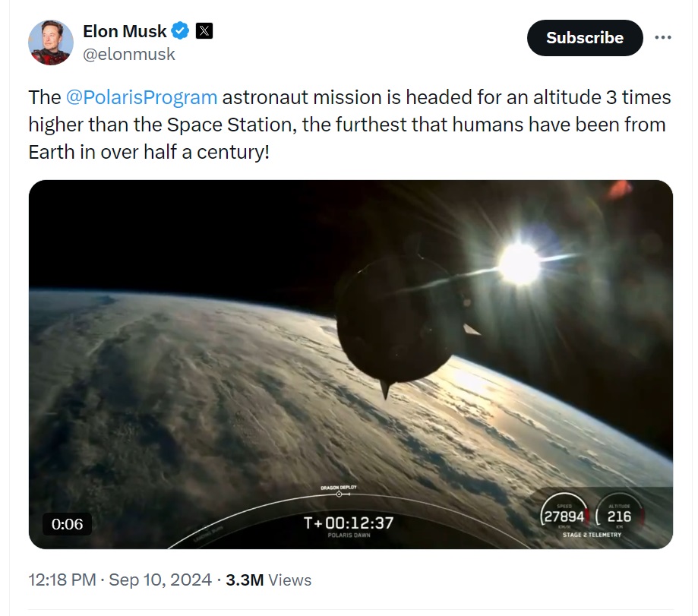Click the X affiliation badge icon

pyautogui.click(x=204, y=30)
